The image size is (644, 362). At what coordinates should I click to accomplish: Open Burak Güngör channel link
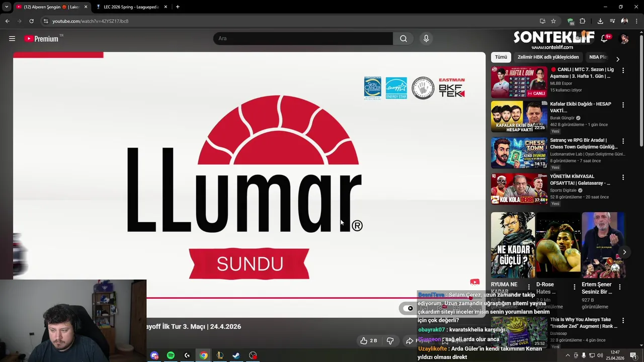click(x=562, y=118)
